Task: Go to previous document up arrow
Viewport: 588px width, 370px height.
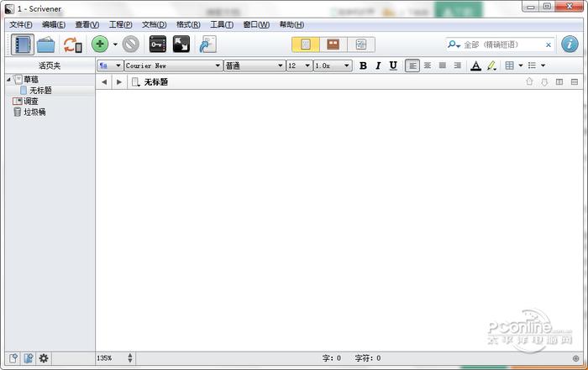Action: [529, 81]
